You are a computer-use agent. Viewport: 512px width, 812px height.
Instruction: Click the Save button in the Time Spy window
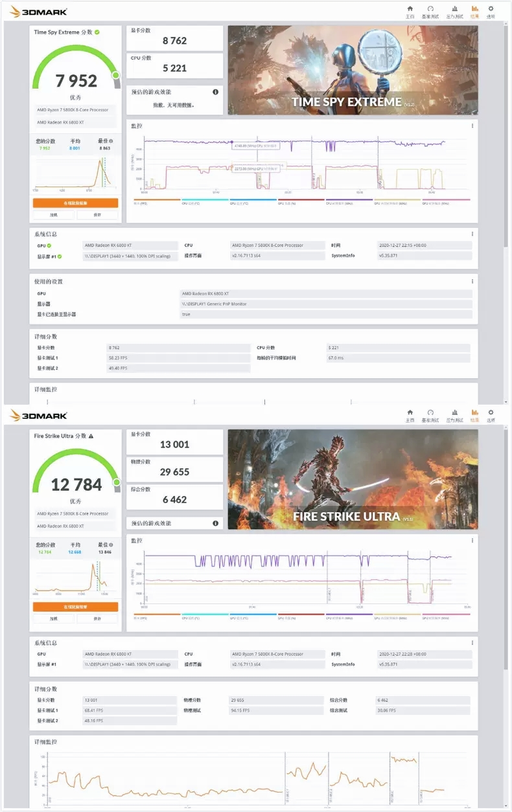point(97,214)
